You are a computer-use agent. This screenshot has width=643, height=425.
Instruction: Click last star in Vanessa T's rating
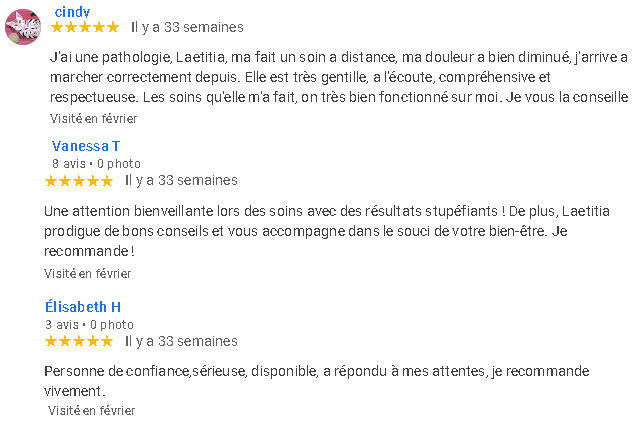coord(107,181)
